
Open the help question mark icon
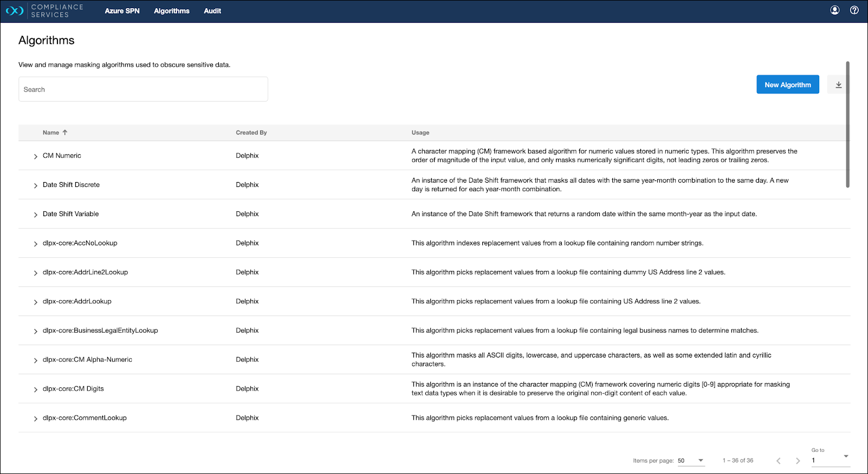coord(854,10)
